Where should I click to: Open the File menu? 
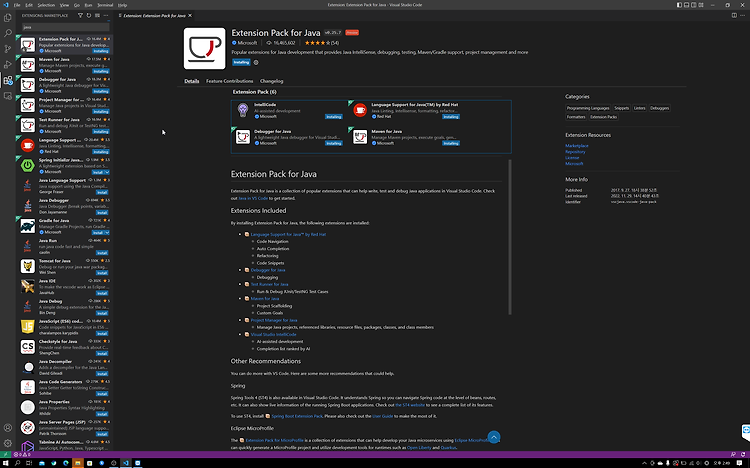17,5
